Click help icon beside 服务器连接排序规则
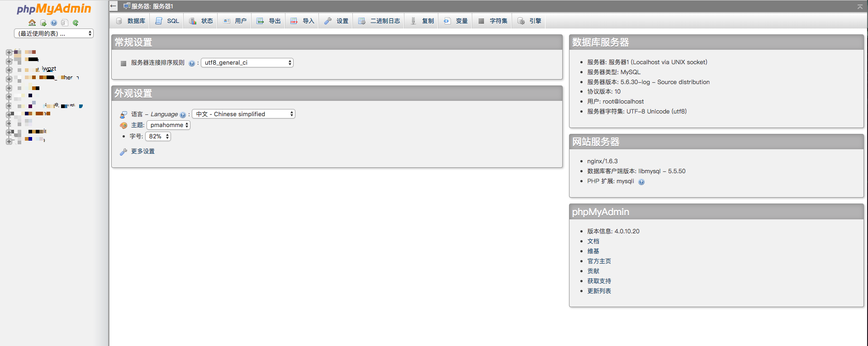This screenshot has width=868, height=346. coord(192,63)
